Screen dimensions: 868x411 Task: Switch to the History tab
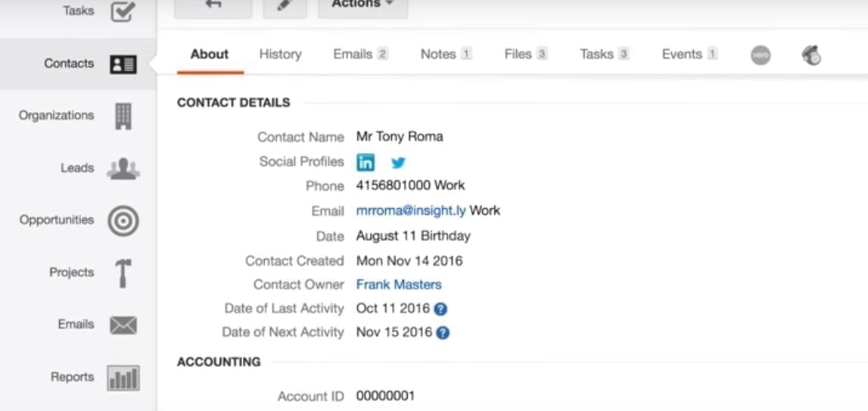coord(280,54)
